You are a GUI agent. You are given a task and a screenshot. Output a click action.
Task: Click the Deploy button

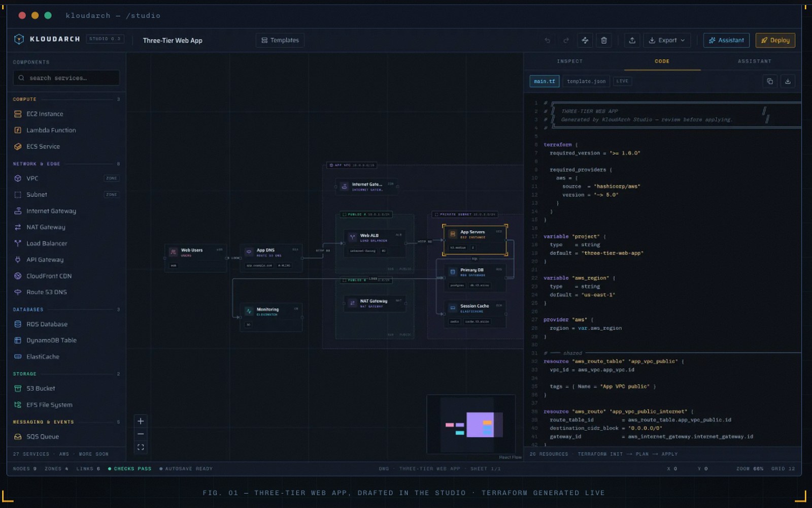tap(775, 40)
